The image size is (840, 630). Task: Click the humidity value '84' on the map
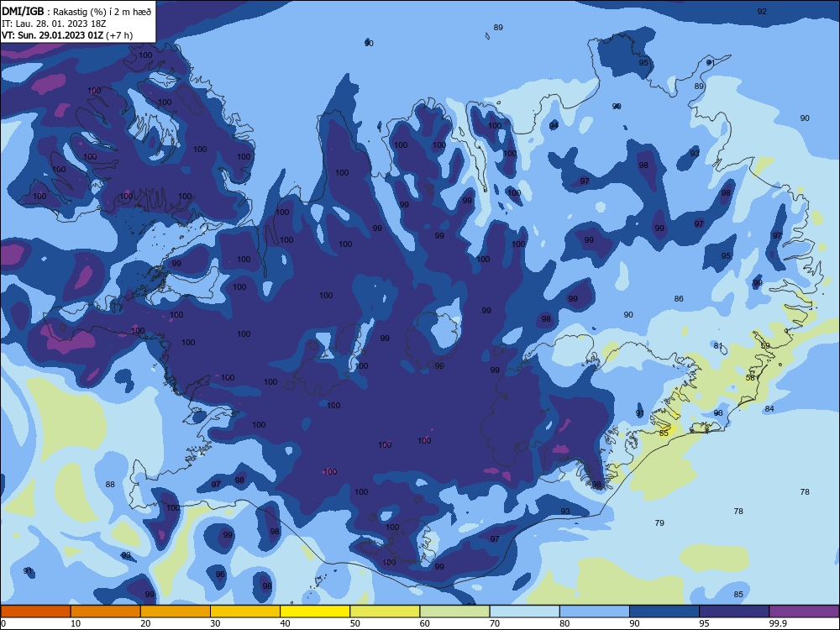coord(769,408)
